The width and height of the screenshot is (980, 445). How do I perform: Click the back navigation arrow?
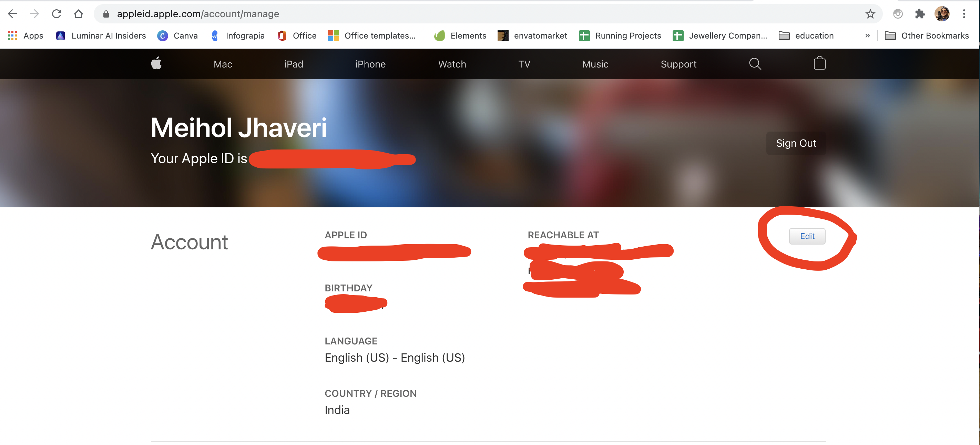point(12,12)
